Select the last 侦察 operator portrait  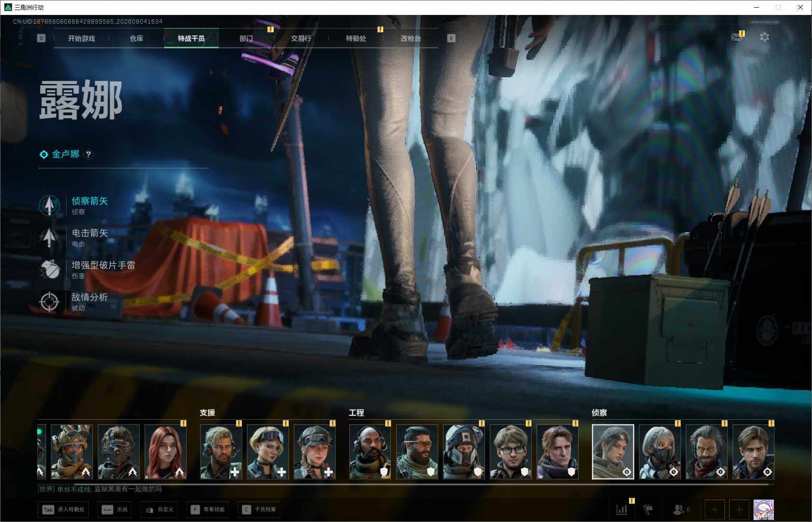[754, 452]
